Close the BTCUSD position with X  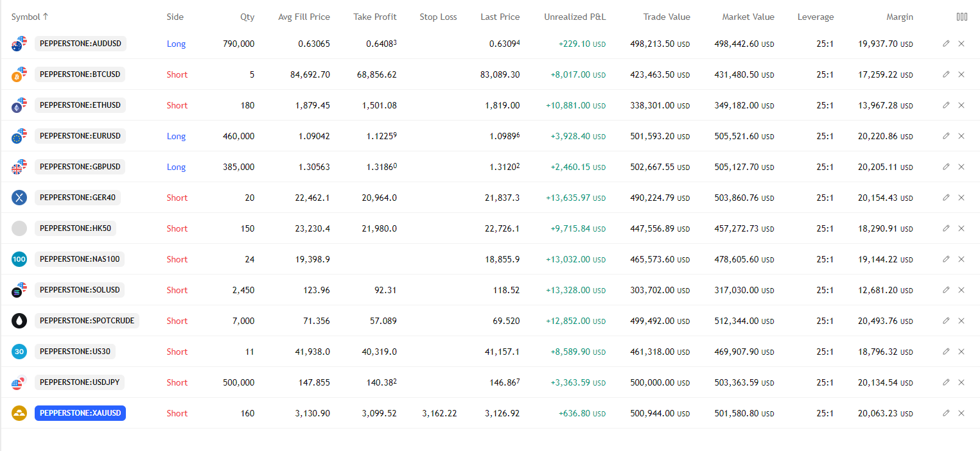(961, 74)
